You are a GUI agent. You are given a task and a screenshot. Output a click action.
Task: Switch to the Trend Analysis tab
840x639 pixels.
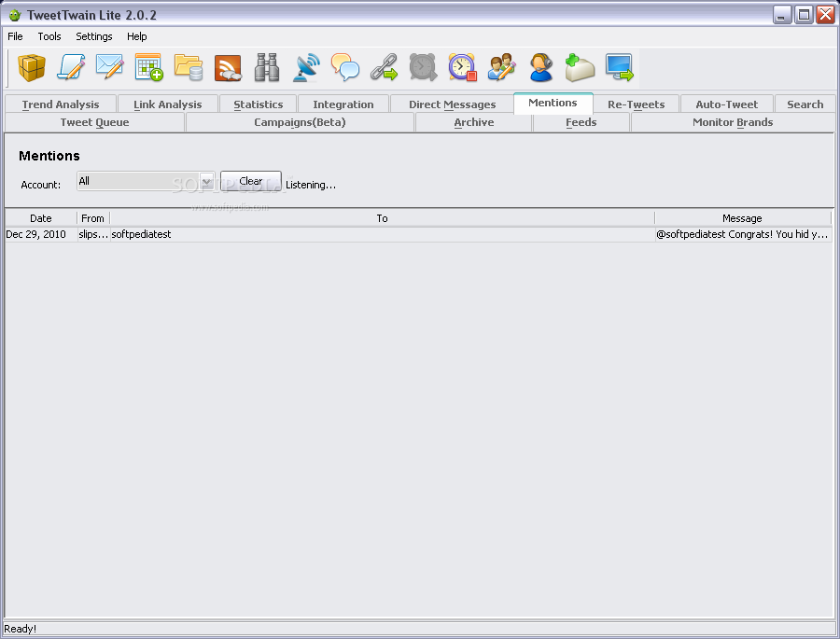point(61,104)
